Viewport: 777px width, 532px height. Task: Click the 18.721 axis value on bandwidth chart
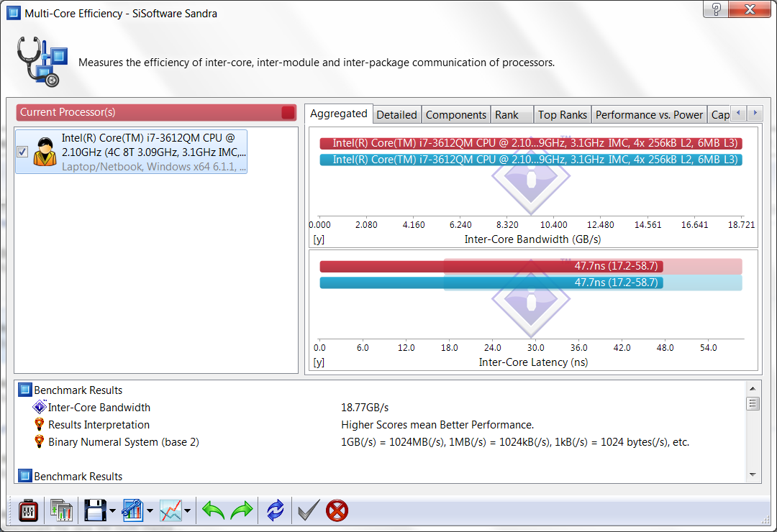click(741, 224)
